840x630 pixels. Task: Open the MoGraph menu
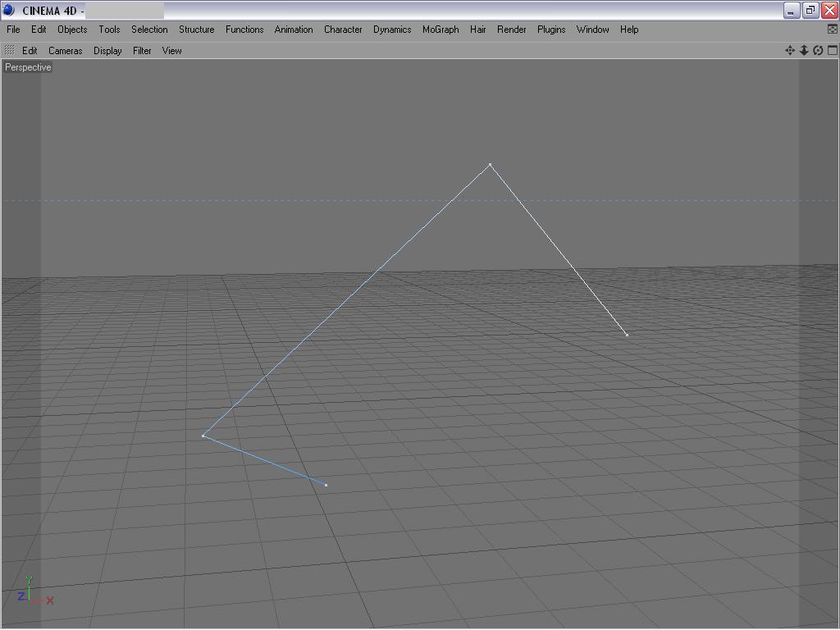click(x=441, y=30)
